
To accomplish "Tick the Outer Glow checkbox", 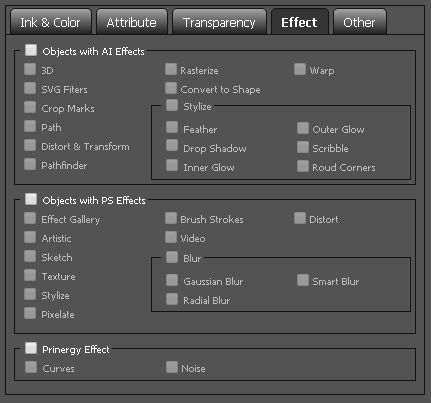I will [x=303, y=128].
